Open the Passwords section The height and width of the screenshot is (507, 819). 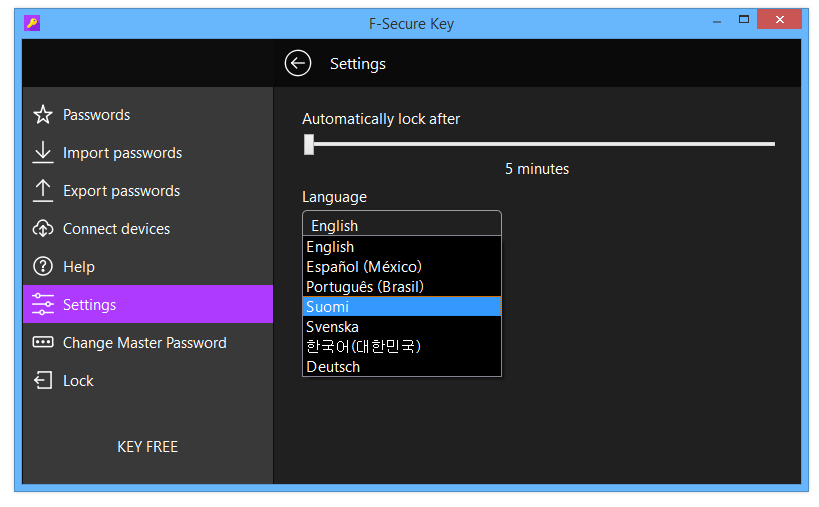coord(148,114)
